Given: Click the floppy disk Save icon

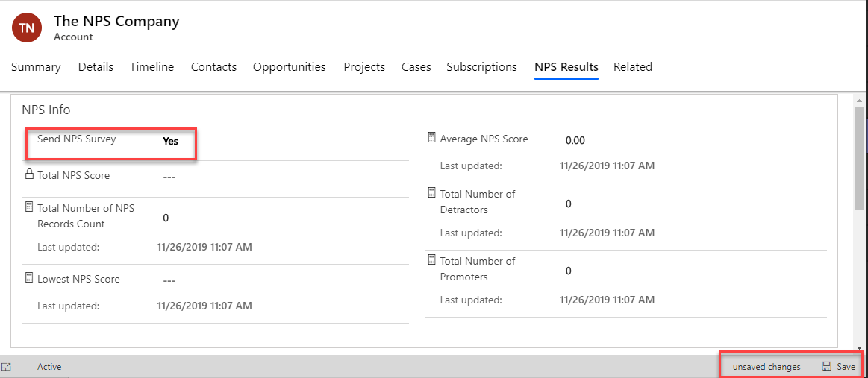Looking at the screenshot, I should pos(826,366).
